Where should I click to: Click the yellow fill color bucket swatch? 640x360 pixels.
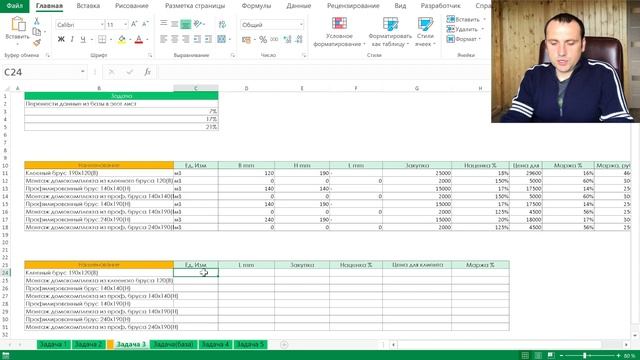click(122, 39)
